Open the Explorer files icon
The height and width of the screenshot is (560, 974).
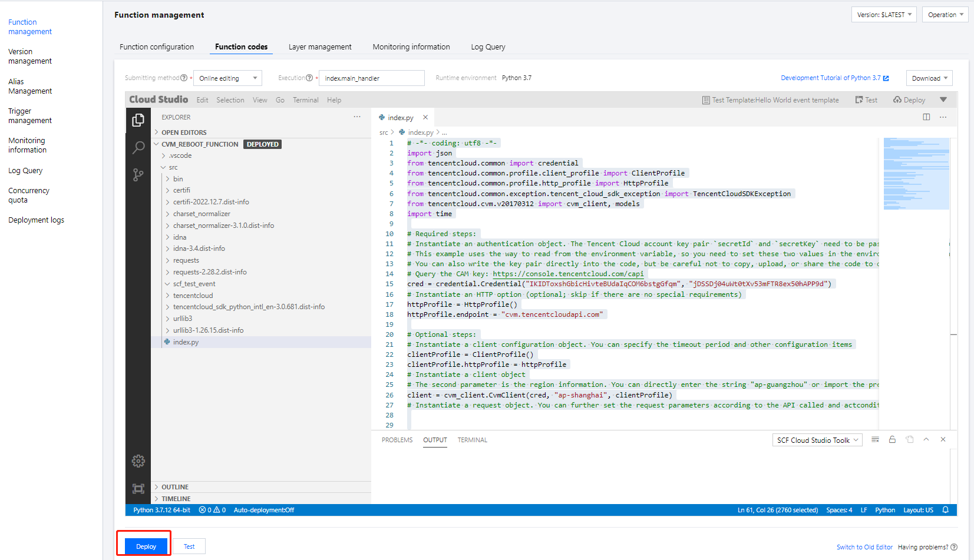pos(138,120)
